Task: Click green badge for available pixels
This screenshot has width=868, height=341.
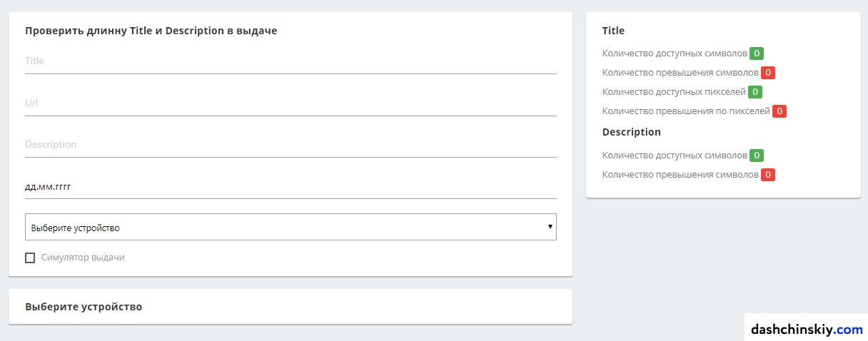Action: click(x=755, y=92)
